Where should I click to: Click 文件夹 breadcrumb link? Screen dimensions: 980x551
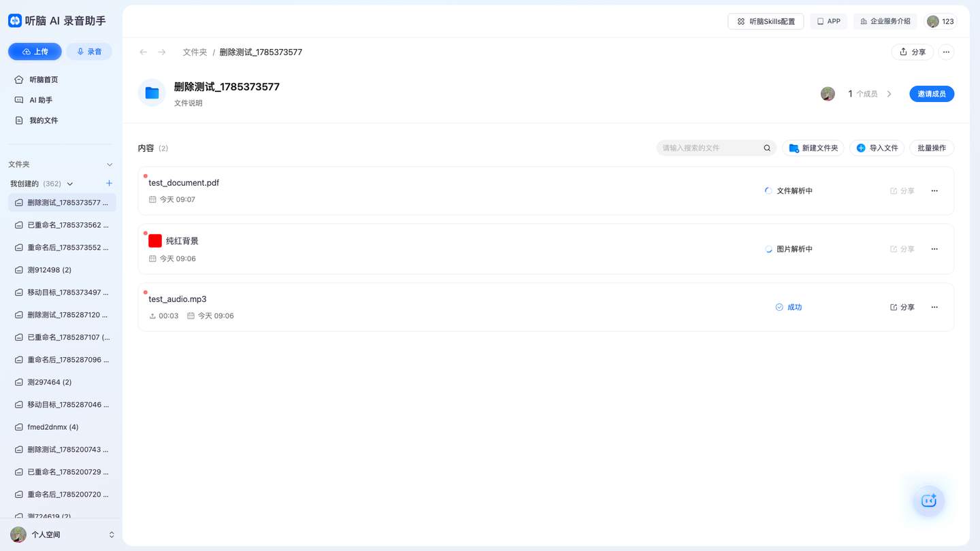[195, 52]
